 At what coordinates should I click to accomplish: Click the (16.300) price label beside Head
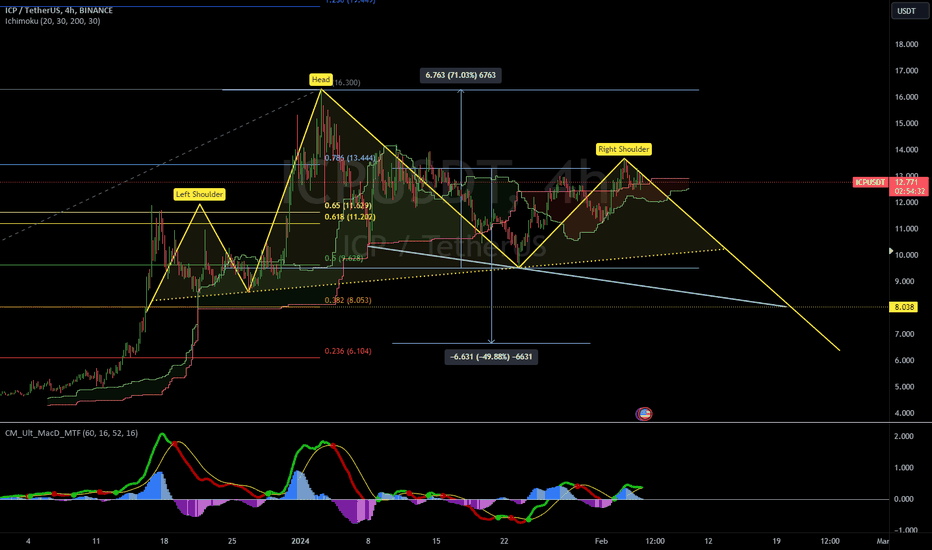click(347, 83)
